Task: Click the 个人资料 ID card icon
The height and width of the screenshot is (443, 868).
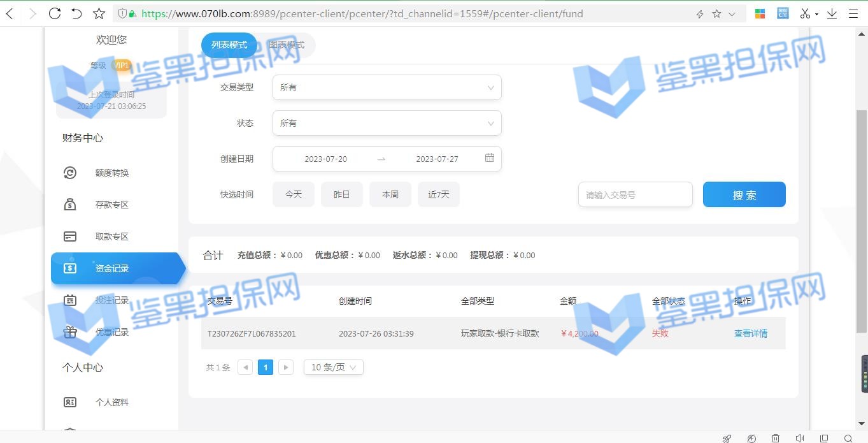Action: (70, 402)
